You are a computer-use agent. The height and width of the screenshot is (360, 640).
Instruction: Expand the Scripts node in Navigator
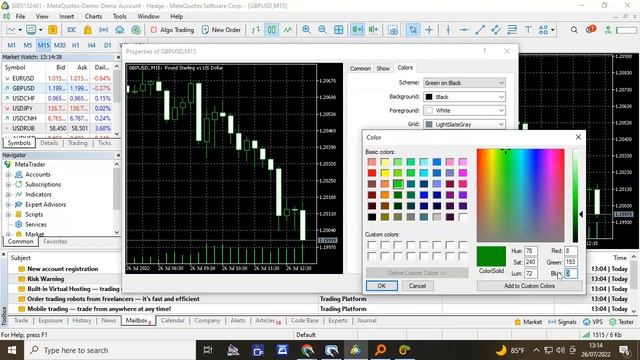[x=8, y=214]
